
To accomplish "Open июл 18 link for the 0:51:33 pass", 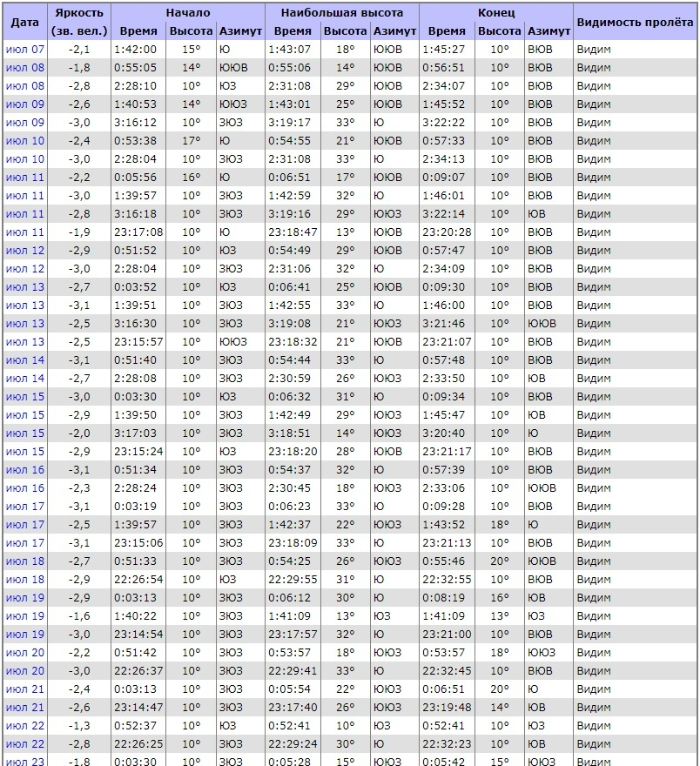I will [25, 561].
